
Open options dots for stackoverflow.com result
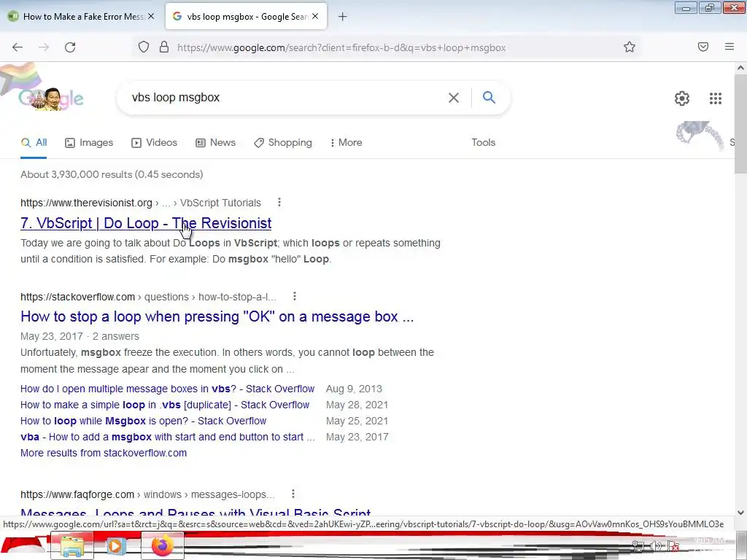tap(295, 296)
